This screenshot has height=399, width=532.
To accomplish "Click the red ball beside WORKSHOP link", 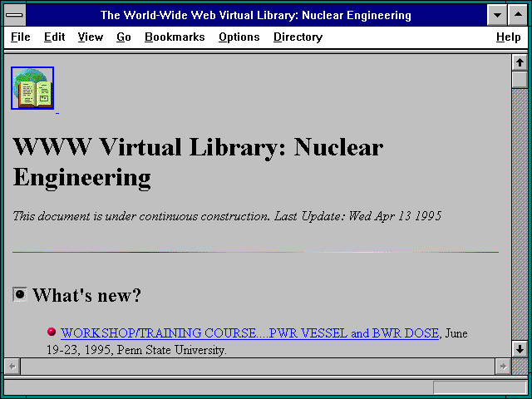I will pos(52,332).
